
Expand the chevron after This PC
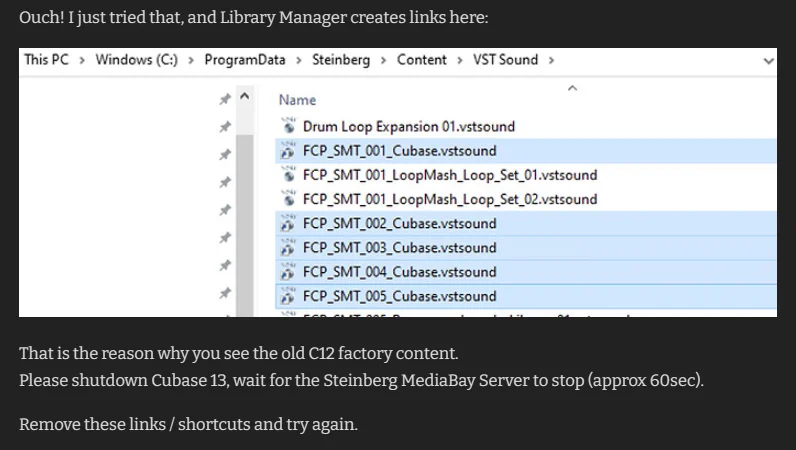click(x=82, y=60)
